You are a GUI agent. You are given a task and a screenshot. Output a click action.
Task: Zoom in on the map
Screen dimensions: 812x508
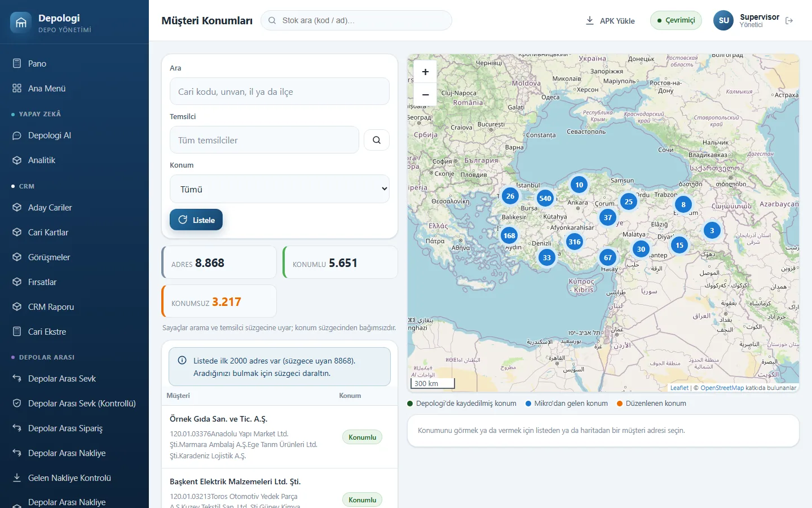coord(426,72)
